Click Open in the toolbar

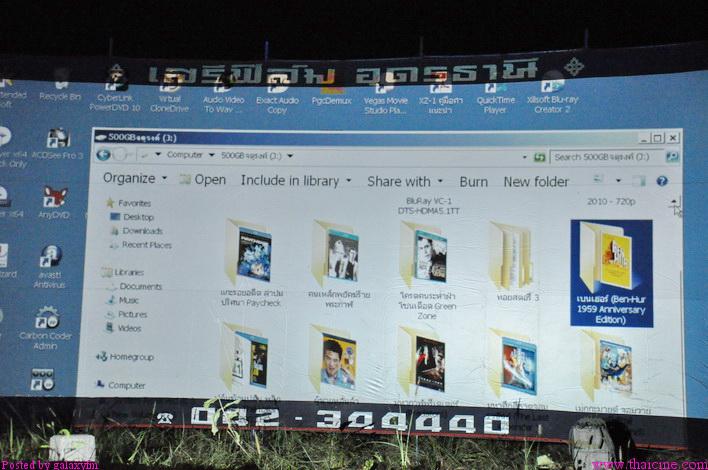point(203,180)
